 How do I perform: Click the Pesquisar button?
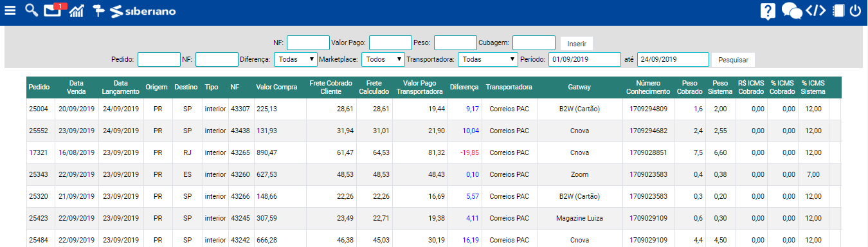pos(733,59)
